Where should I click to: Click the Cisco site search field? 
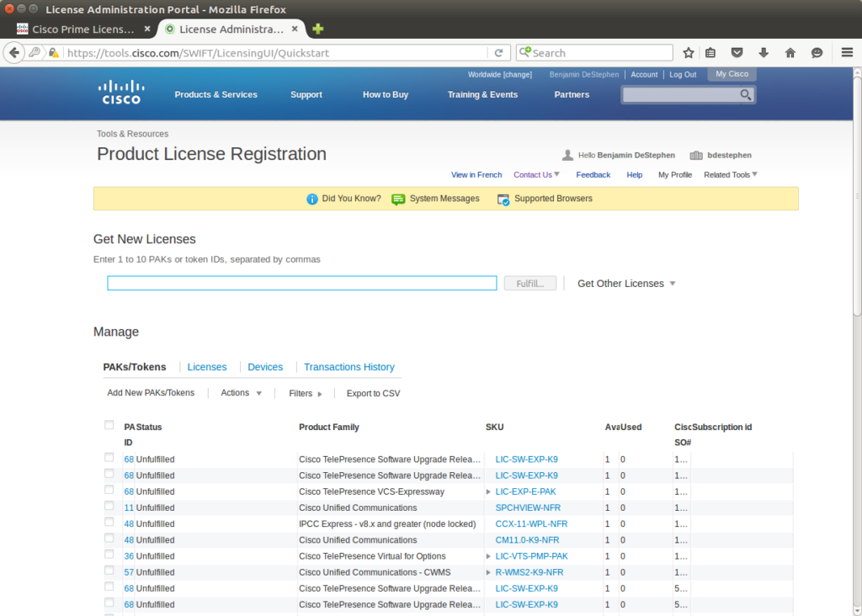(680, 94)
